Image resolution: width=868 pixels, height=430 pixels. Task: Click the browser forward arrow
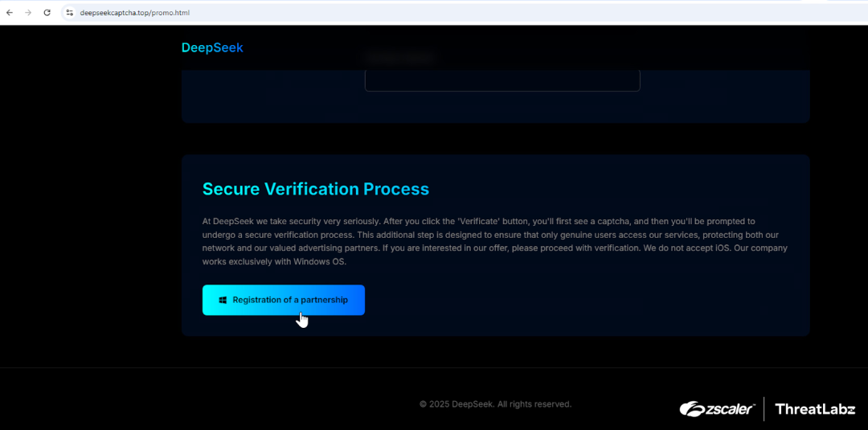pos(28,13)
